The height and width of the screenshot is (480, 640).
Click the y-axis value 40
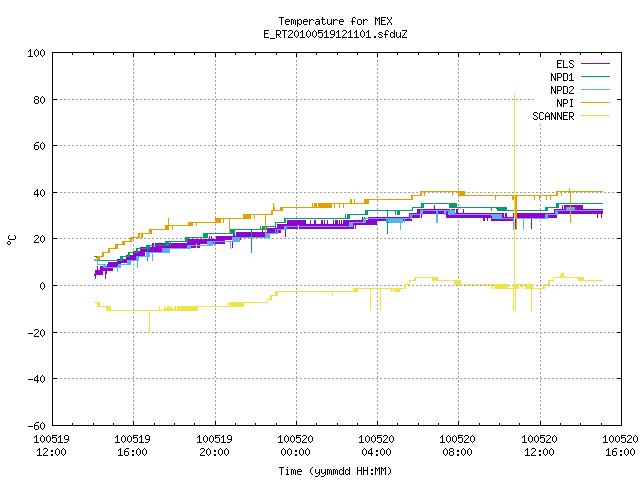[39, 193]
